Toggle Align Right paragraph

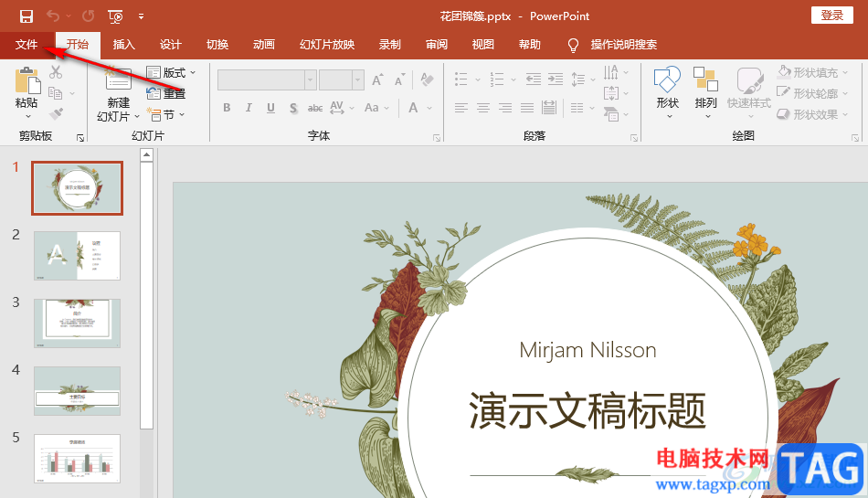coord(505,108)
